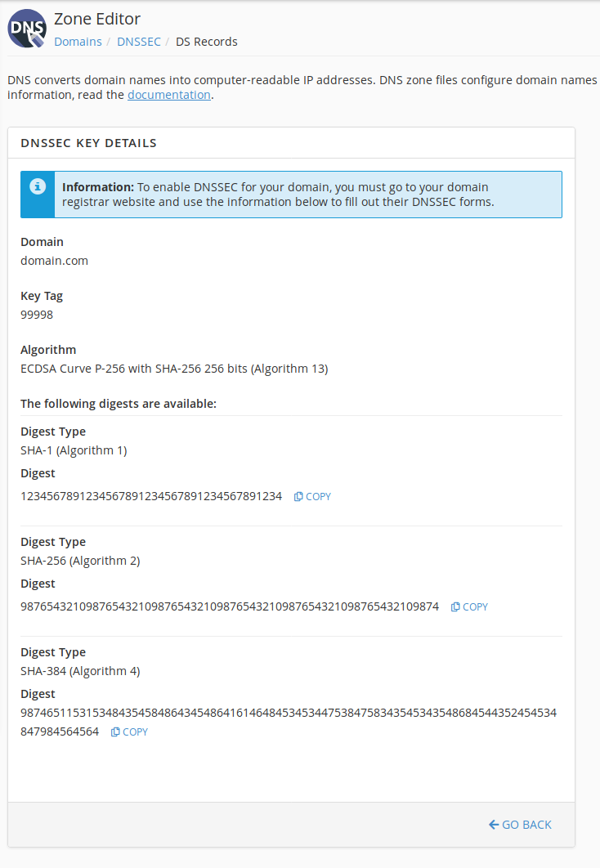
Task: Copy the SHA-256 digest via copy icon
Action: click(455, 606)
